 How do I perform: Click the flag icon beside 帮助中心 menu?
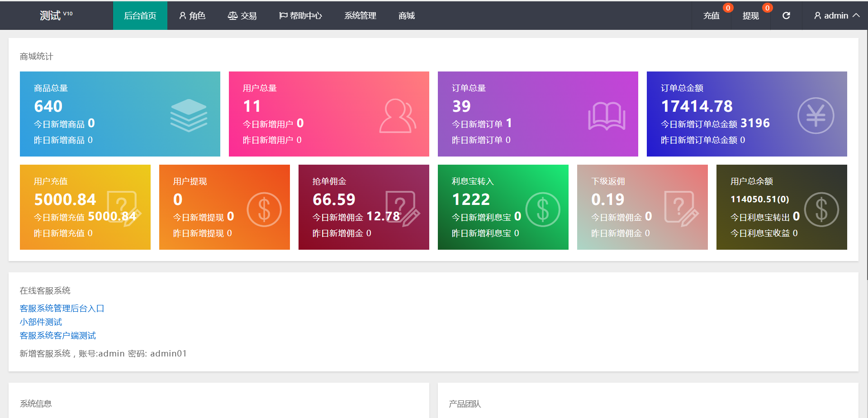point(283,16)
